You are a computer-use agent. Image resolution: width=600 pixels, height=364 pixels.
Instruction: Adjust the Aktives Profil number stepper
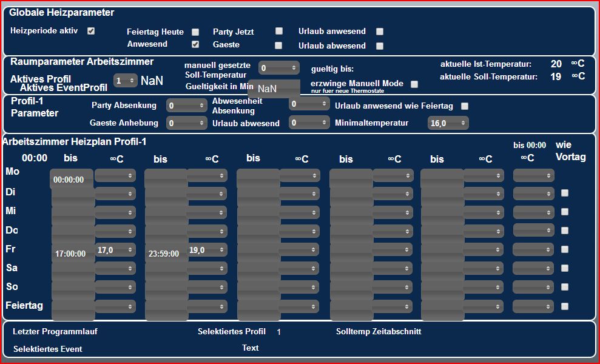click(x=126, y=80)
